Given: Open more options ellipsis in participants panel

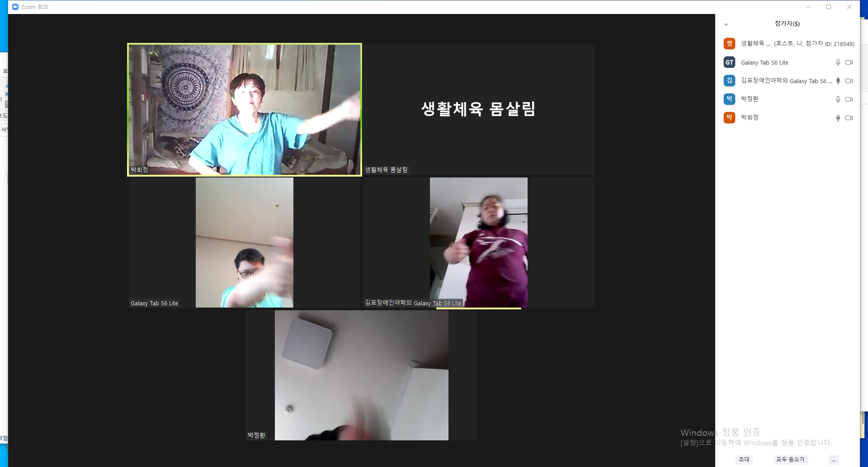Looking at the screenshot, I should tap(833, 460).
